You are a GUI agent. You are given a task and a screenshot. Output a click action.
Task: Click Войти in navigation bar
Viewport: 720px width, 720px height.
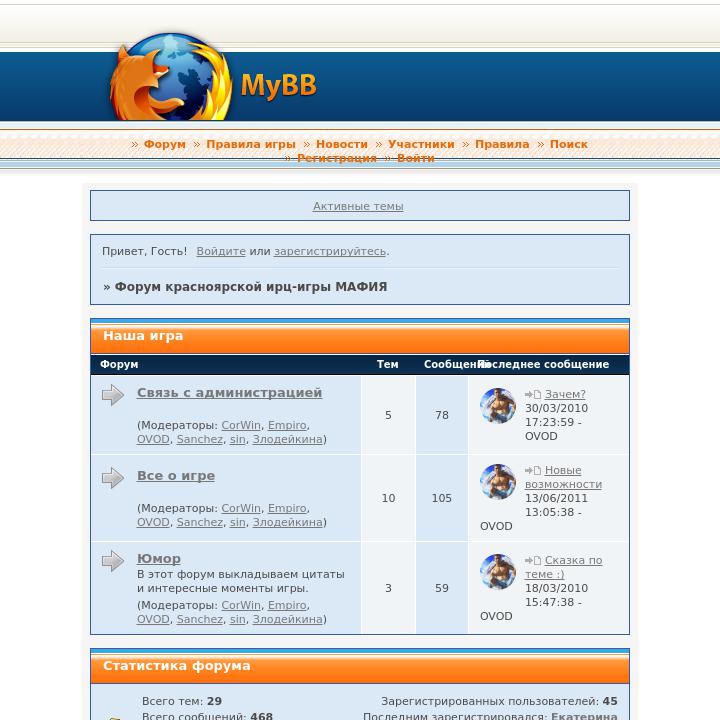pyautogui.click(x=416, y=158)
